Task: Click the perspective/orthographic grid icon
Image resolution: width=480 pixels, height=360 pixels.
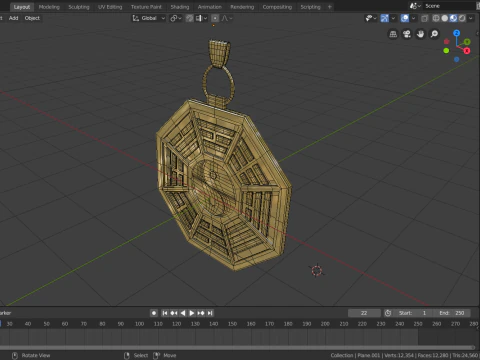Action: coord(393,34)
